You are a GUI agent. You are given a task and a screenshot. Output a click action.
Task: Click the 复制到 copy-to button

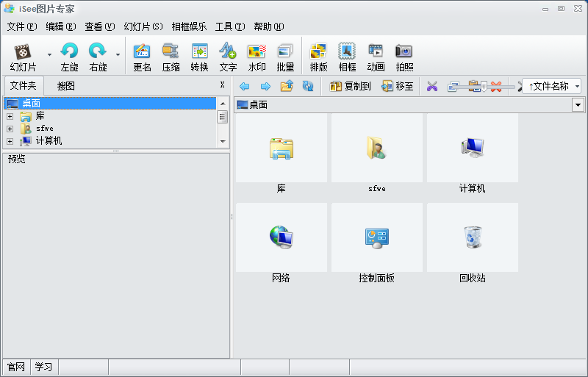coord(350,87)
